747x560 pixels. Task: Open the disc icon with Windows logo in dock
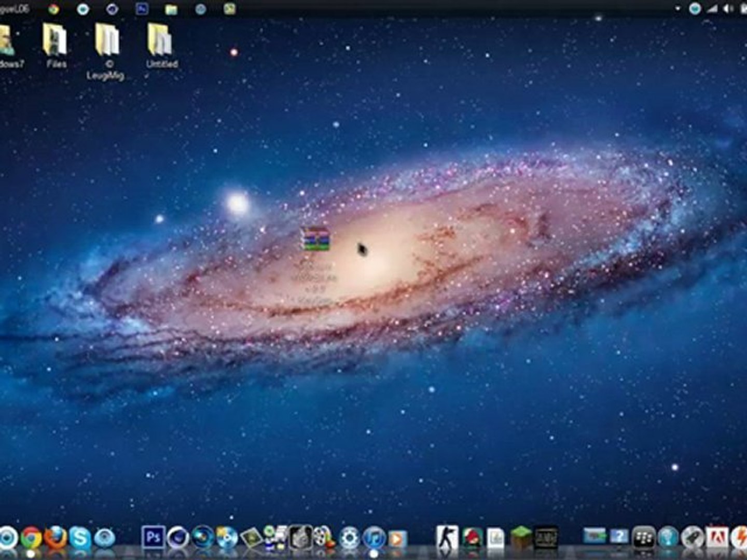[227, 538]
